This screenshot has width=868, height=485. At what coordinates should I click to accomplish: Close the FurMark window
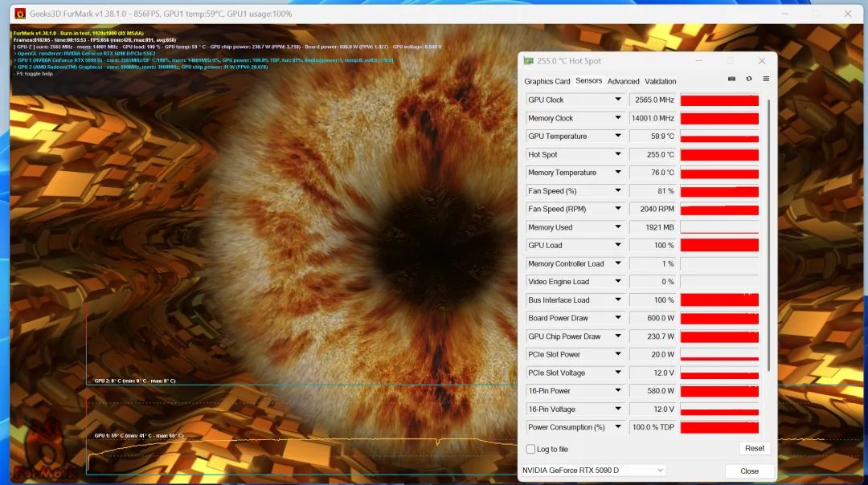tap(848, 14)
